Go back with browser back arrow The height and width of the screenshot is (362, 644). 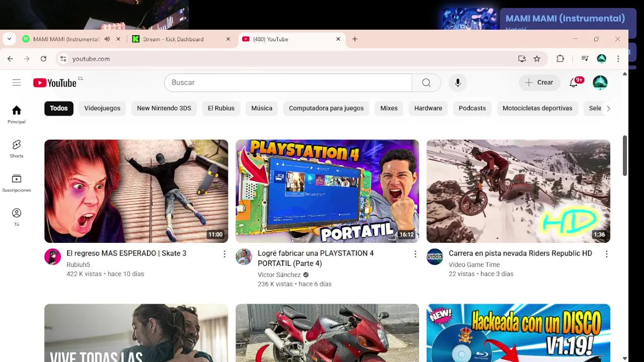click(x=10, y=59)
